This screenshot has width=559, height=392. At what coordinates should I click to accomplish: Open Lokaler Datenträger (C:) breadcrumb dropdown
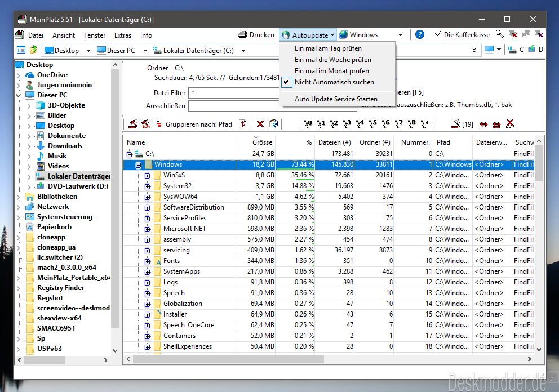pos(243,51)
